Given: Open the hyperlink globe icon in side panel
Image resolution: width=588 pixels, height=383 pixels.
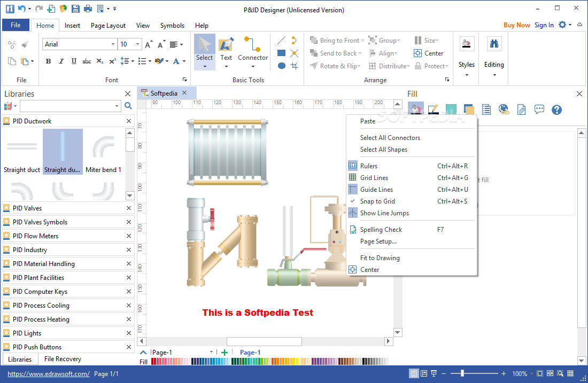Looking at the screenshot, I should click(x=504, y=110).
